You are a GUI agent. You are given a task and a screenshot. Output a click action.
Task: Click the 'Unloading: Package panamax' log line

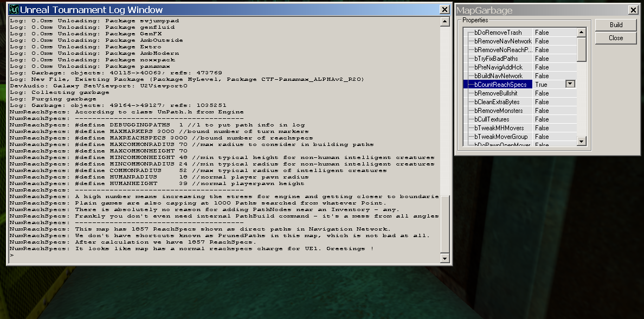[89, 67]
